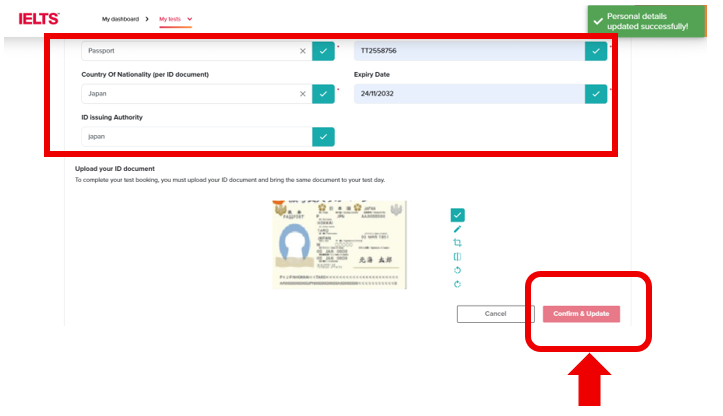Screen dimensions: 723x416
Task: Open the My tests tab
Action: (171, 19)
